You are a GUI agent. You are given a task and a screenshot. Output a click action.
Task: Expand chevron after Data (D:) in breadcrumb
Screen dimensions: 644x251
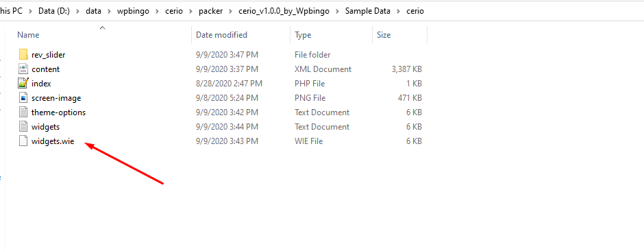click(x=77, y=11)
